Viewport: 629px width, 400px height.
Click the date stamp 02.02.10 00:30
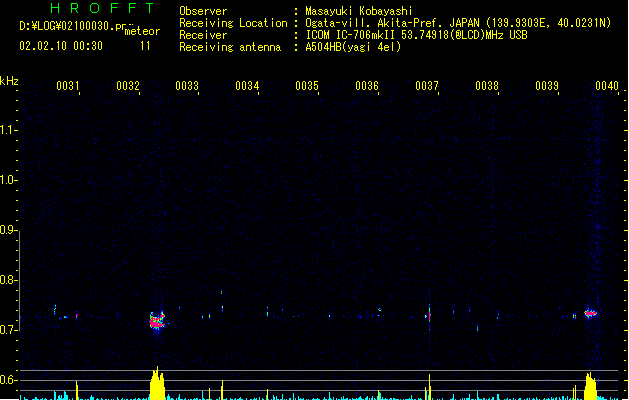[x=61, y=46]
